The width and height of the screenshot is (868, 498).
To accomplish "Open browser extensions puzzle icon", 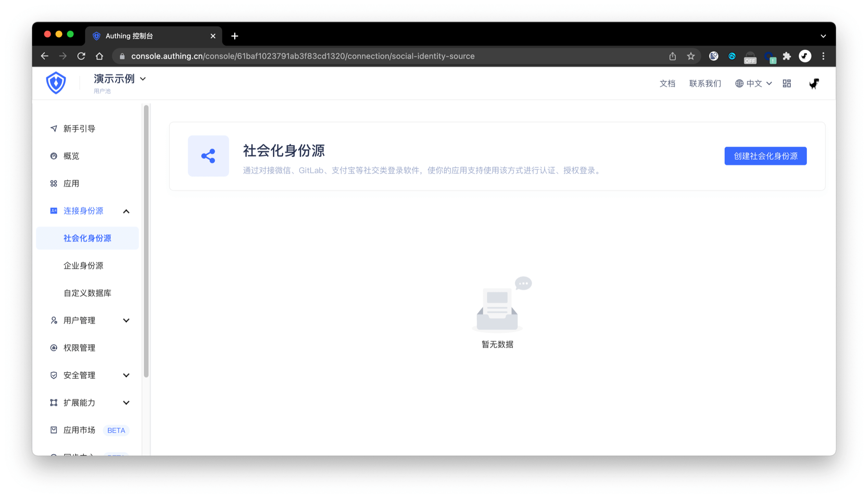I will (787, 56).
